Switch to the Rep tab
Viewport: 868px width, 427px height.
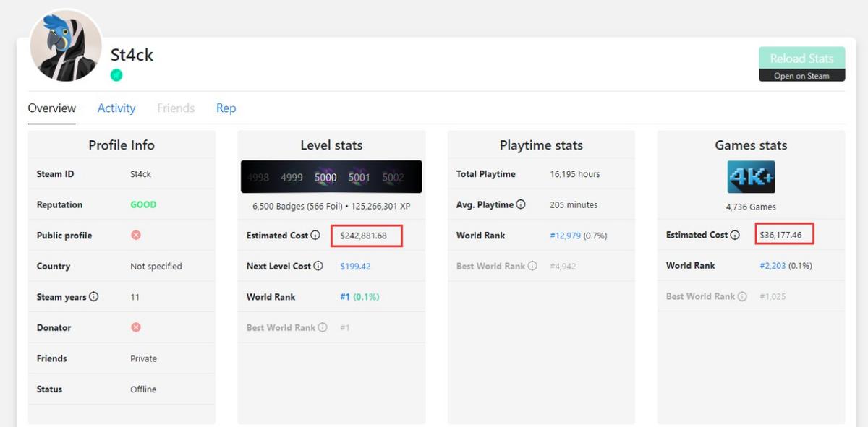(x=226, y=108)
